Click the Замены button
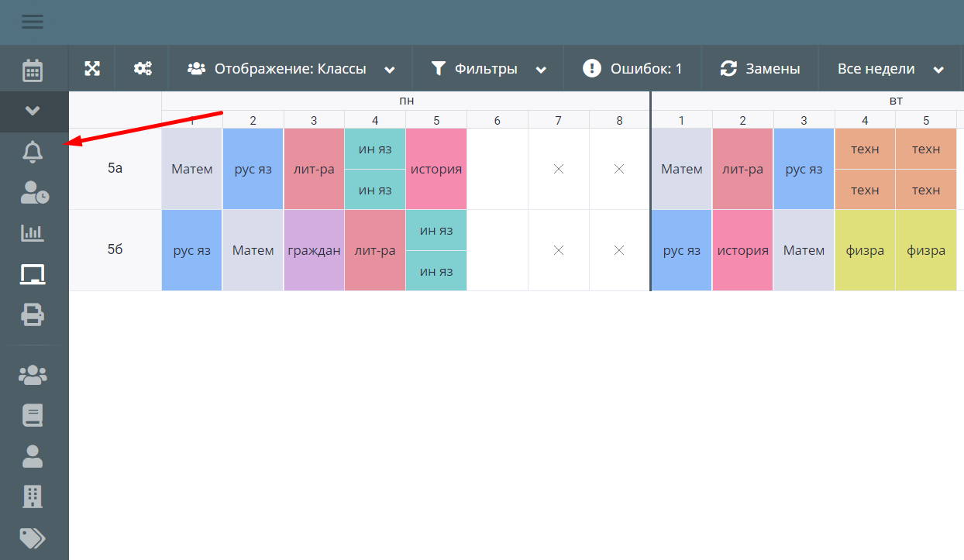This screenshot has width=964, height=560. click(x=760, y=69)
